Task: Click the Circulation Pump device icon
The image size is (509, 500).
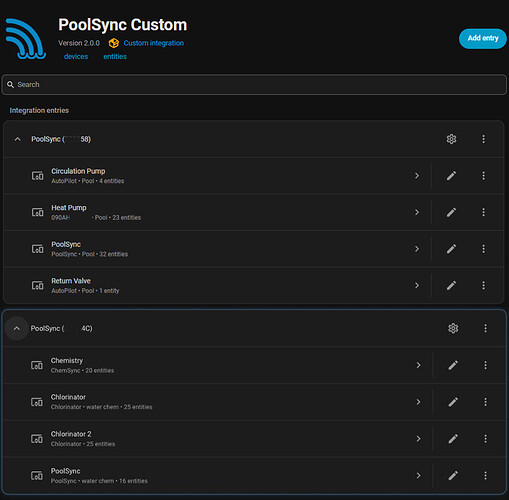Action: tap(37, 176)
